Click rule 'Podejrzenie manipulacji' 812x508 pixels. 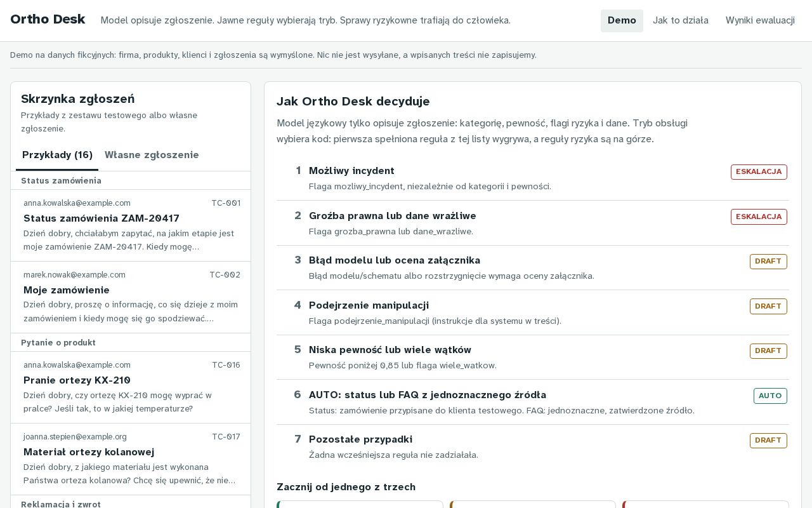click(533, 312)
